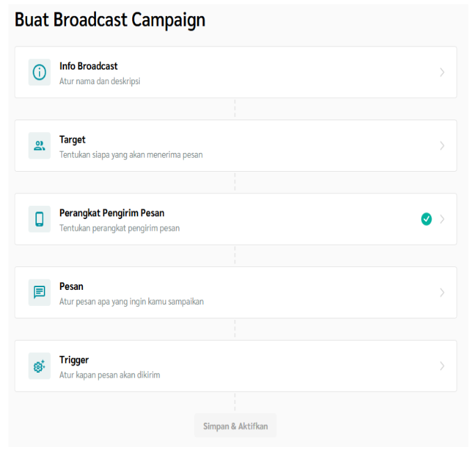Viewport: 476px width, 454px height.
Task: Select the Target step title
Action: click(x=72, y=140)
